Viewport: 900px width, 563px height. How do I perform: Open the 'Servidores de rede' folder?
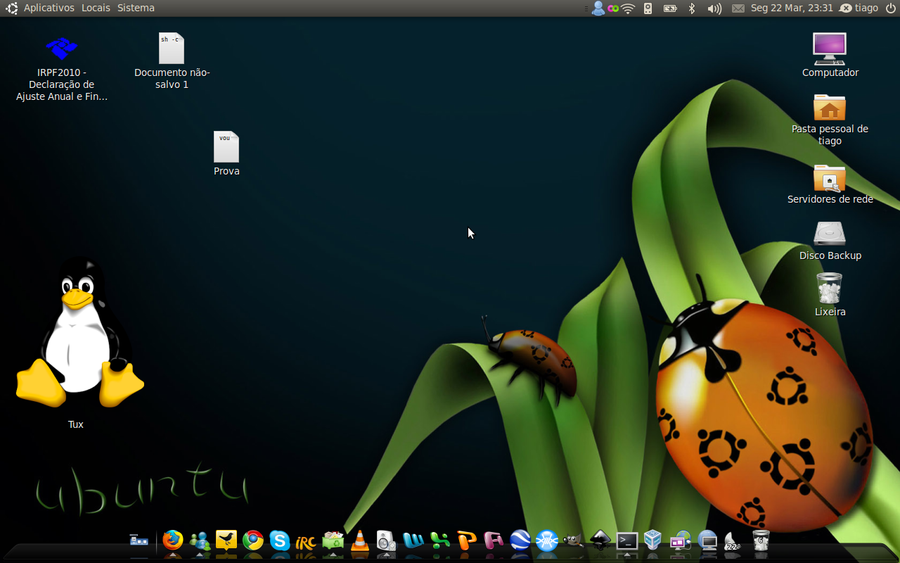point(829,184)
